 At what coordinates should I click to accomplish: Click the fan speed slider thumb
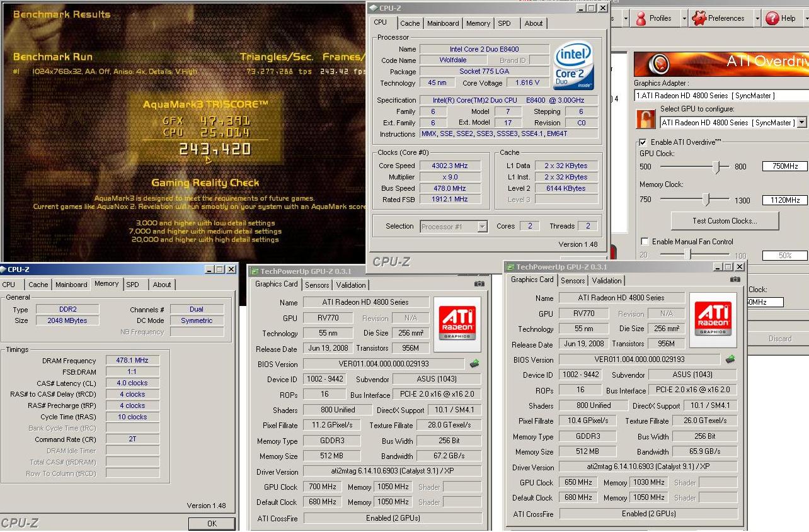tap(689, 254)
